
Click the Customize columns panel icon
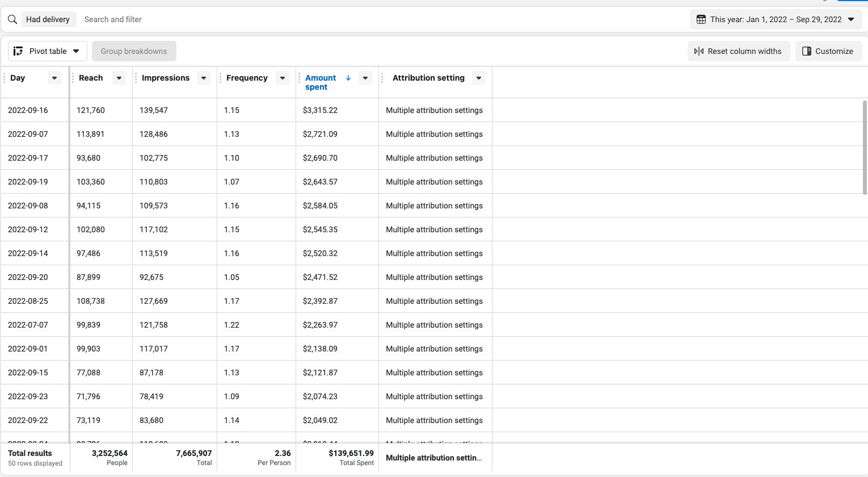(807, 51)
